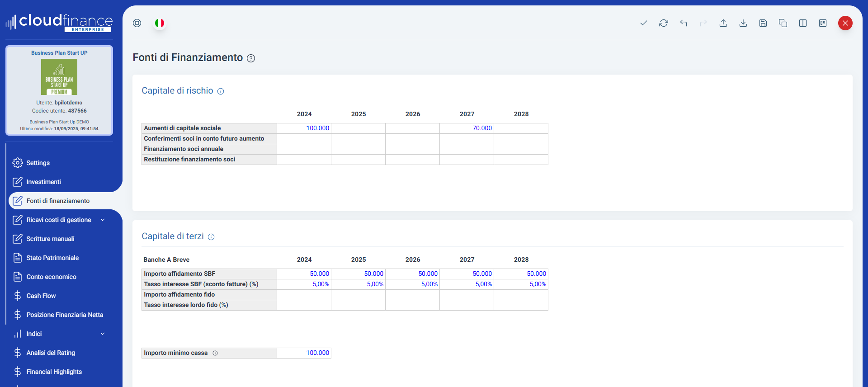Select 2025 Aumenti di capitale sociale cell
Viewport: 868px width, 387px height.
tap(358, 128)
